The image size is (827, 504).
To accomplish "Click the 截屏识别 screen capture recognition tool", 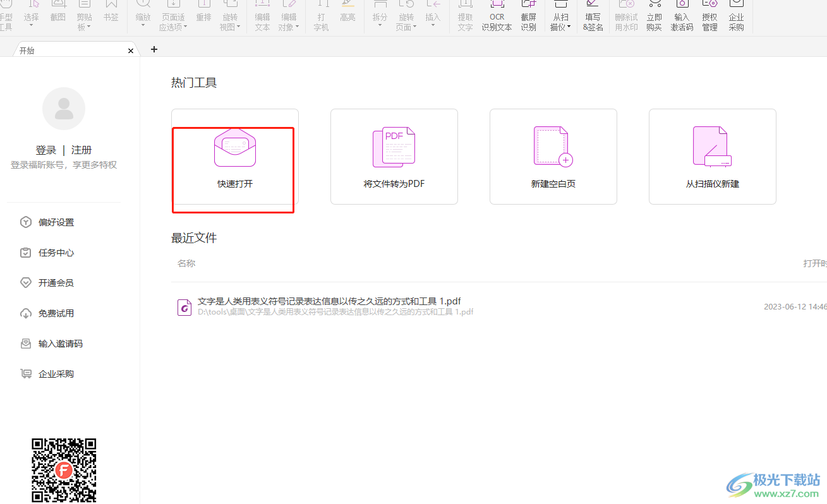I will (529, 17).
